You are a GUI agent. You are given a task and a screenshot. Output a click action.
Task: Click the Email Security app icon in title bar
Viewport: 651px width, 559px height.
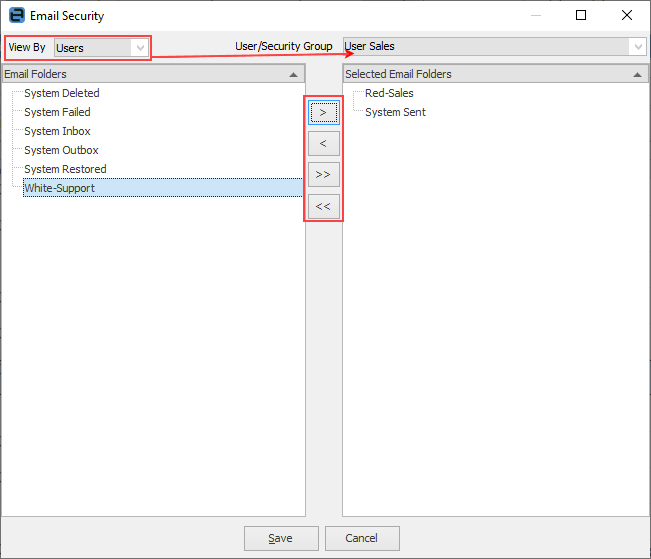tap(17, 15)
